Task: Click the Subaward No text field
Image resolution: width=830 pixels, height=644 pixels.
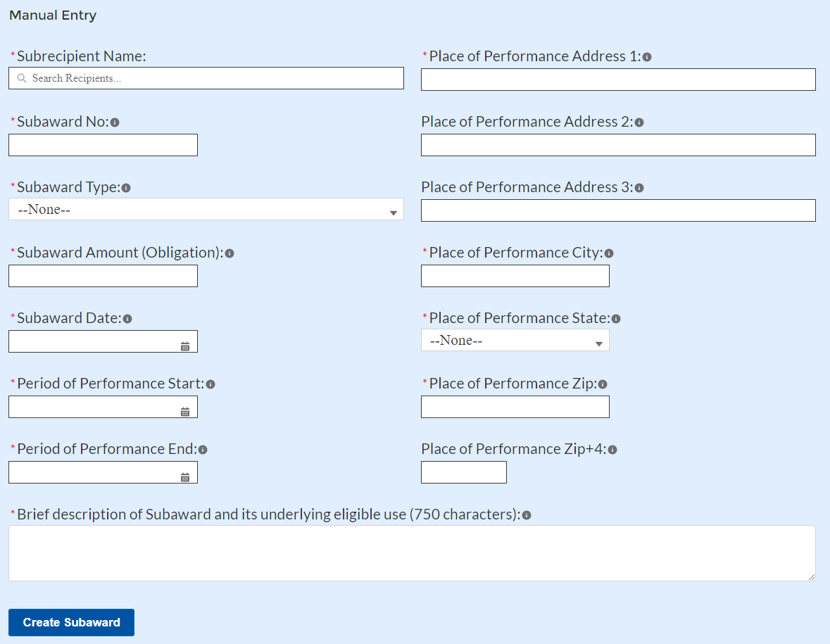Action: pyautogui.click(x=103, y=145)
